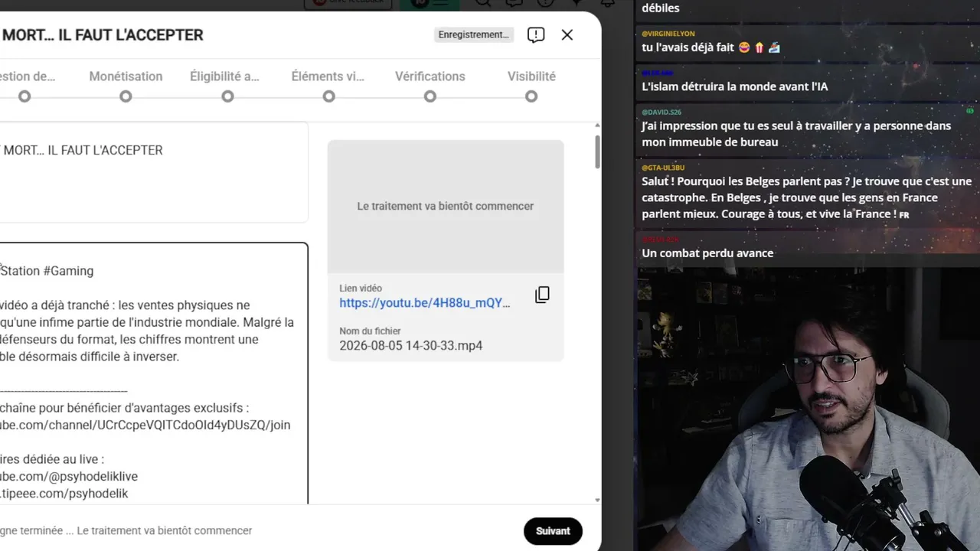The height and width of the screenshot is (551, 980).
Task: Click the '#Gaming' hashtag in description
Action: coord(68,271)
